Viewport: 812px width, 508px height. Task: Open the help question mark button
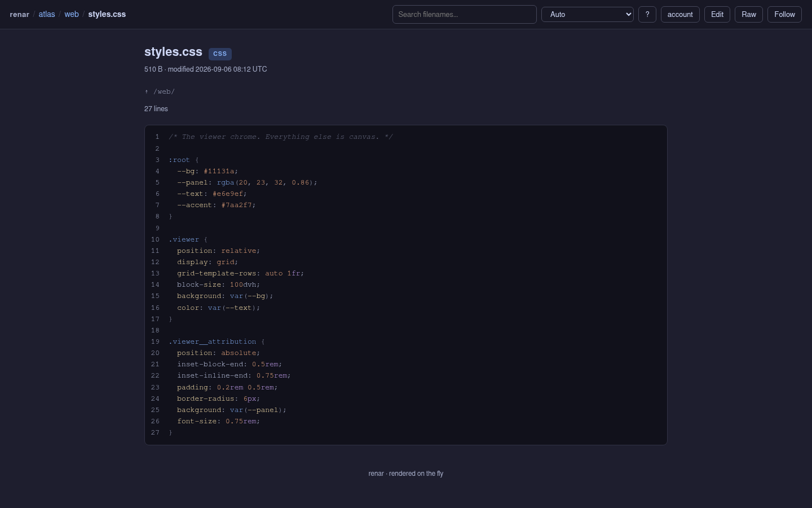[647, 15]
